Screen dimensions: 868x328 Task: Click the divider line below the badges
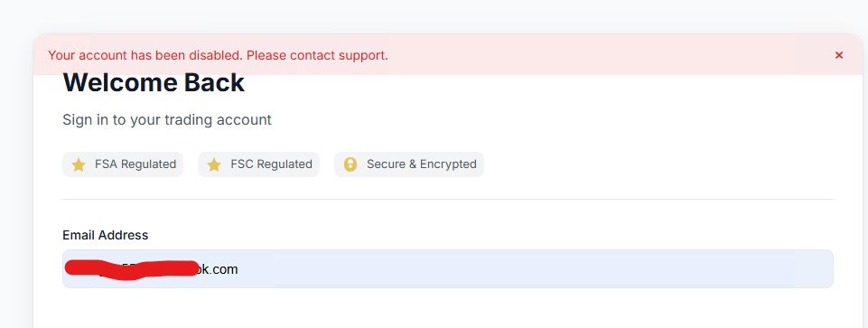coord(448,199)
